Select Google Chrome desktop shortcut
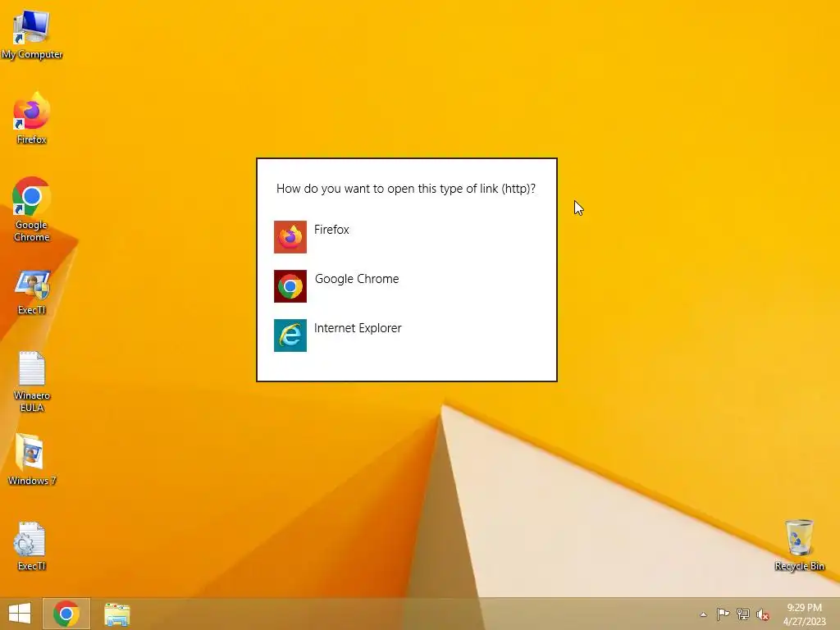Image resolution: width=840 pixels, height=630 pixels. [32, 209]
